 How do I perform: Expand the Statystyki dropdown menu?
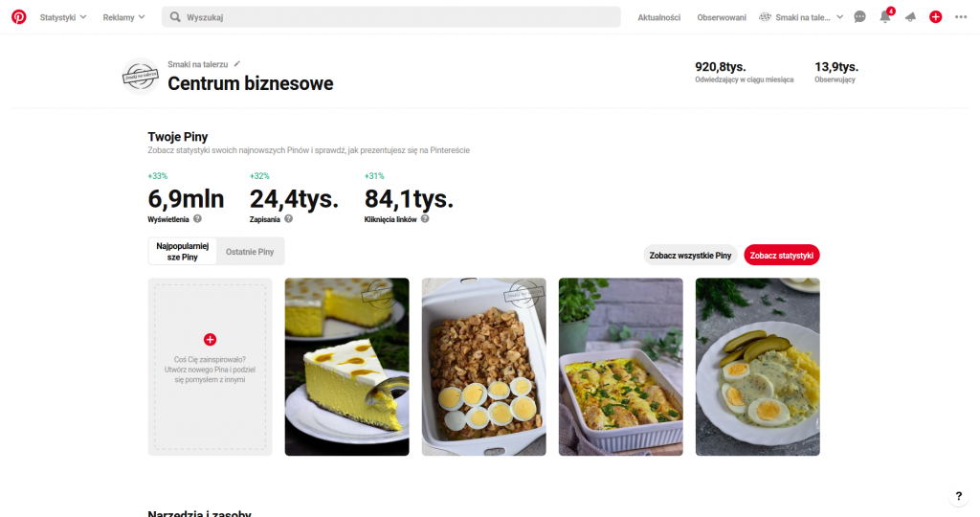point(63,17)
